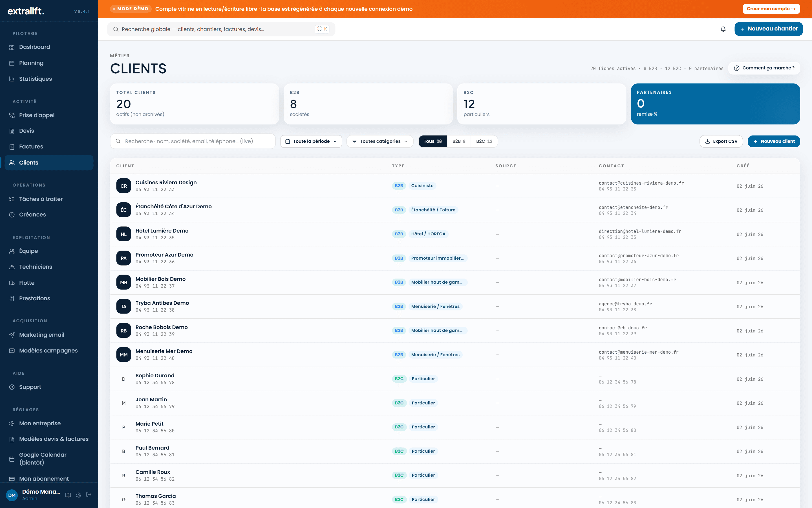
Task: Open the Tryba Antibes Demo client
Action: coord(455,307)
